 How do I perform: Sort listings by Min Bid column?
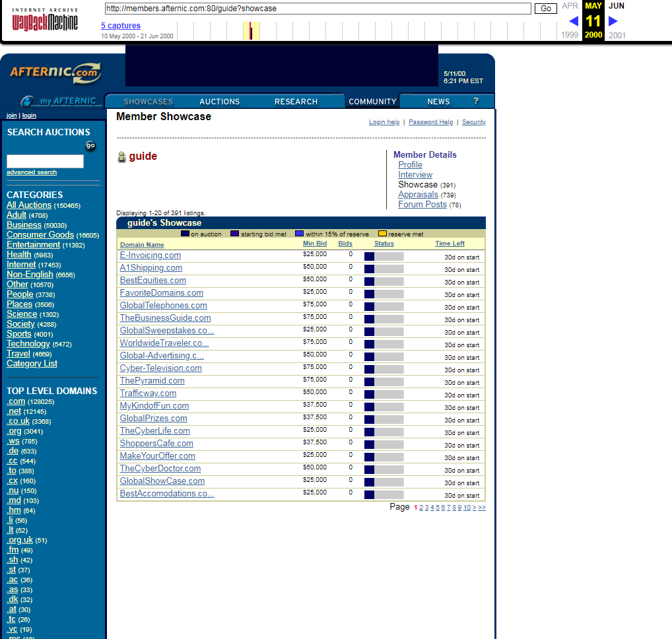tap(315, 244)
